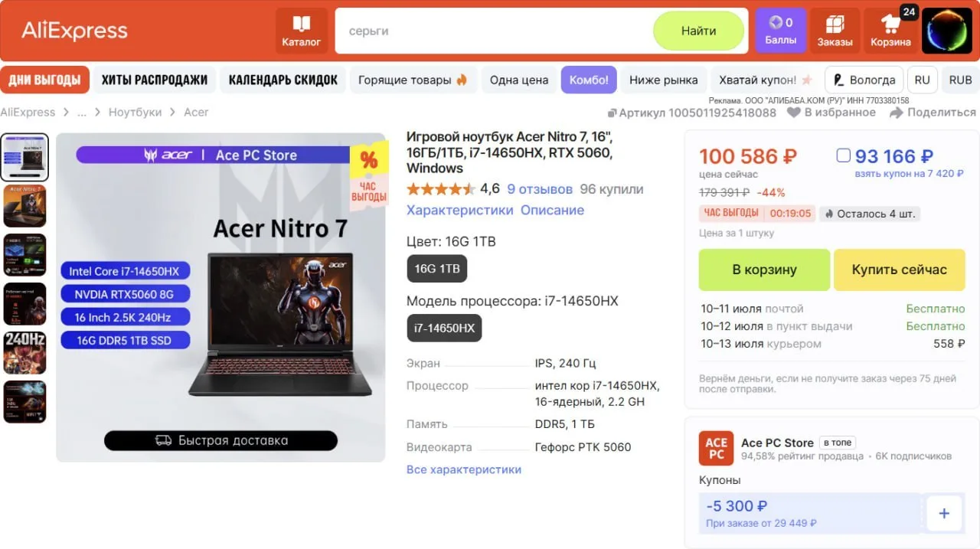
Task: Open Заказы orders page
Action: point(835,31)
